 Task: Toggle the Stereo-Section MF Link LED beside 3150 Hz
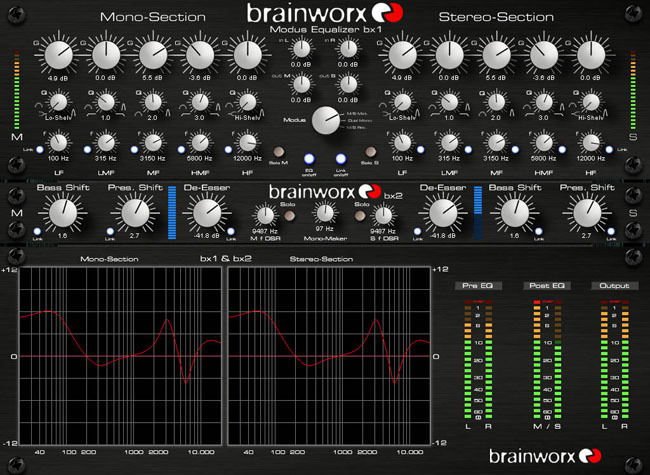click(x=515, y=150)
